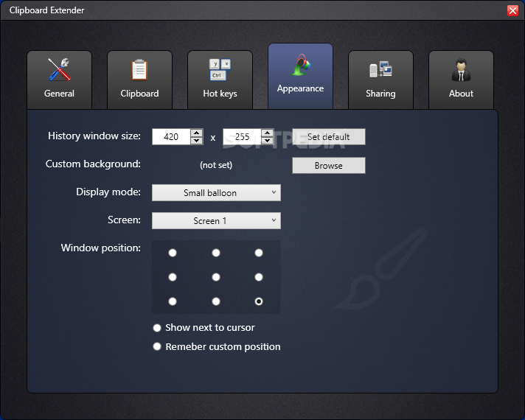Image resolution: width=525 pixels, height=420 pixels.
Task: Click the Set default button
Action: [x=329, y=136]
